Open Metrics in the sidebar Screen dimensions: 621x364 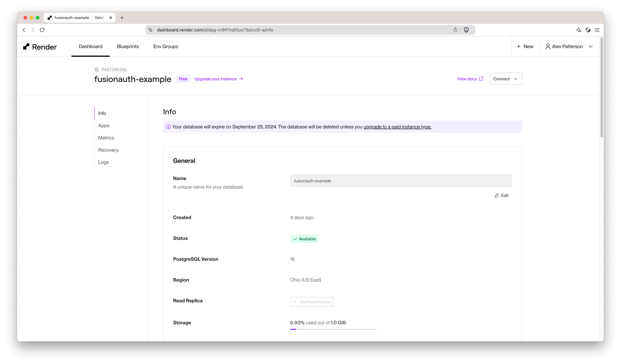106,138
